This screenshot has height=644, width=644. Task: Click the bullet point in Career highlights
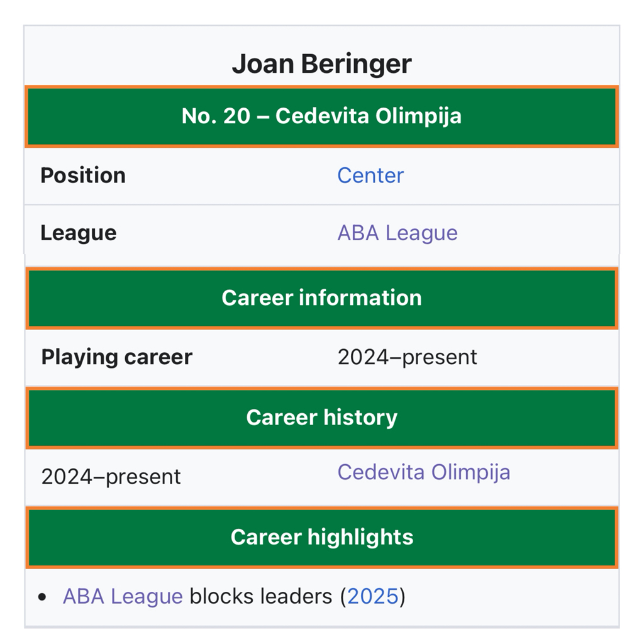[x=42, y=597]
